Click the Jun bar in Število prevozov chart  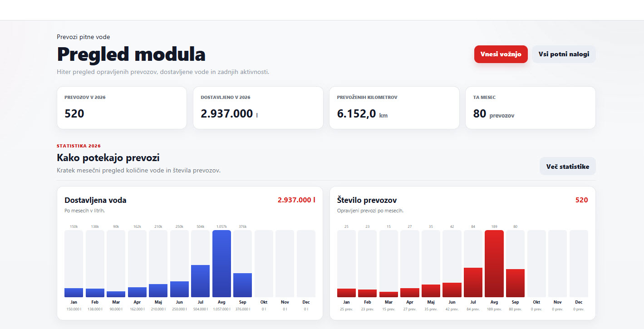coord(452,290)
